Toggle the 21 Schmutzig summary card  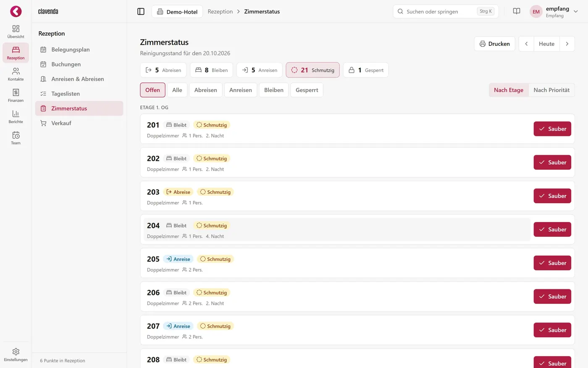(313, 70)
